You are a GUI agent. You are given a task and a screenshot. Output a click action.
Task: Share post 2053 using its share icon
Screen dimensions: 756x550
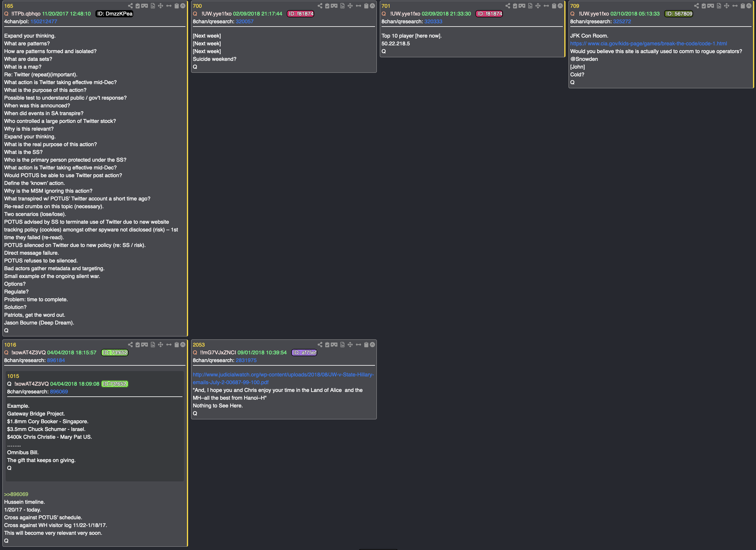point(320,344)
